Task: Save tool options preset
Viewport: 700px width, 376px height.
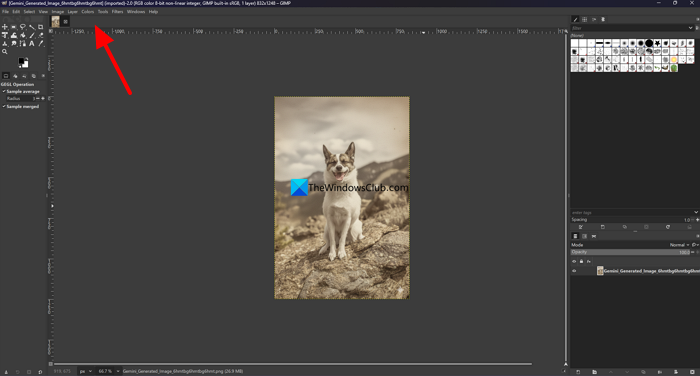Action: 6,372
